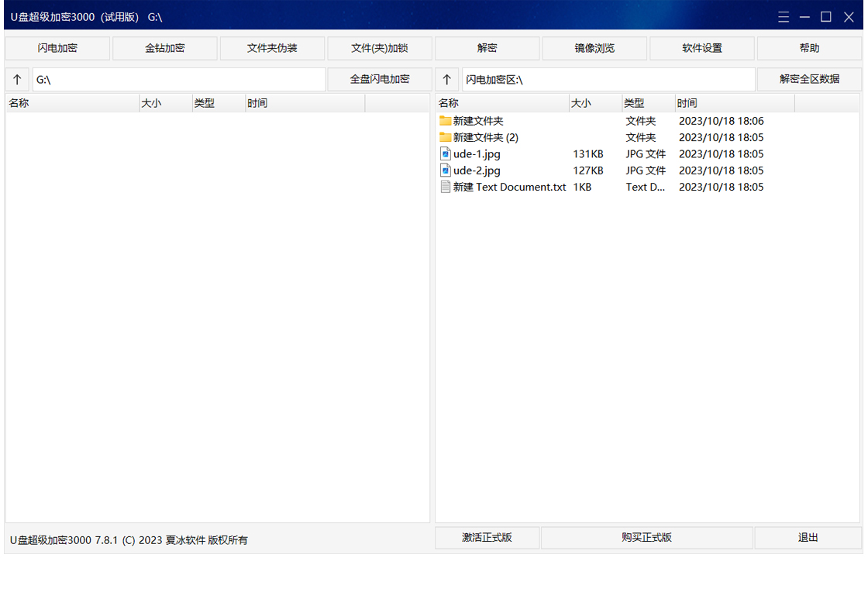Click the ude-1.jpg image file icon
Viewport: 868px width, 589px height.
tap(445, 154)
